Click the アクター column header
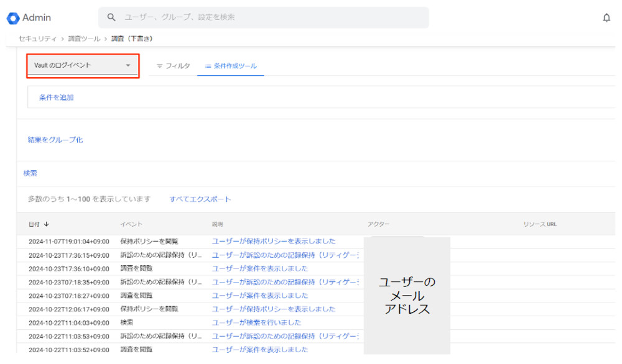The image size is (622, 364). [x=378, y=224]
